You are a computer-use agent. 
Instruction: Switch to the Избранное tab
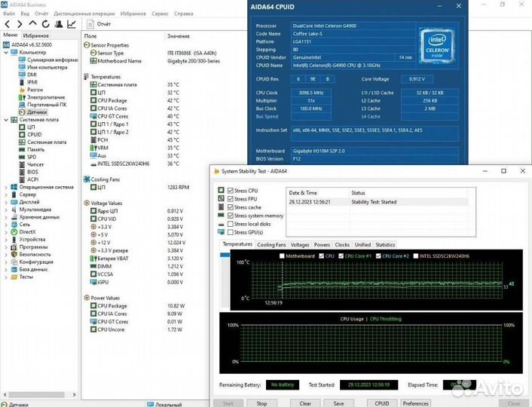[35, 35]
